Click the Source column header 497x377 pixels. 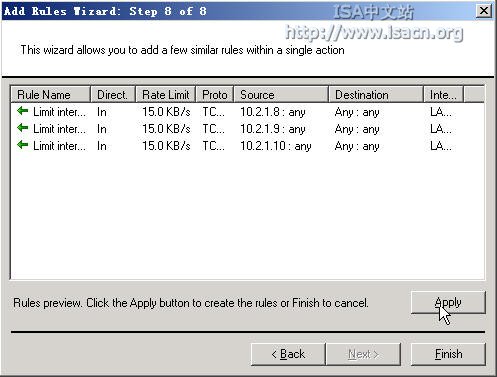pos(281,95)
